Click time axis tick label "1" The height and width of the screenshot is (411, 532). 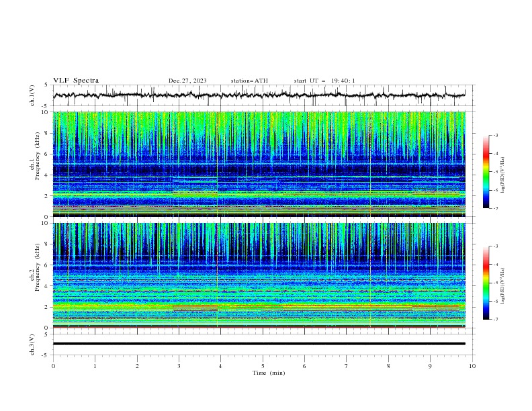pos(95,366)
